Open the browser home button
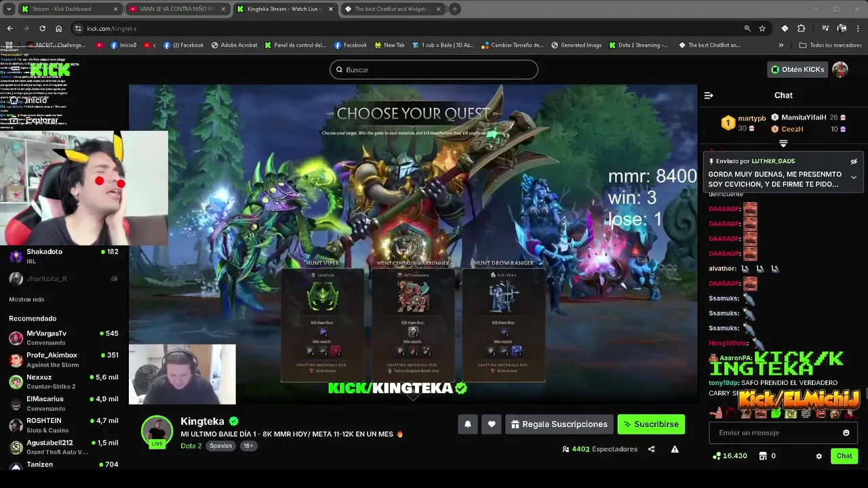The image size is (868, 488). pos(58,28)
